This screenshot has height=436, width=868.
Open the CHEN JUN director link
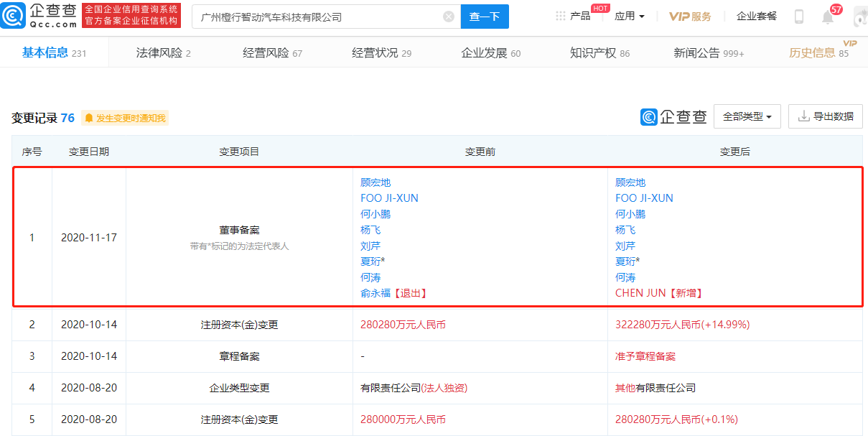[x=639, y=293]
